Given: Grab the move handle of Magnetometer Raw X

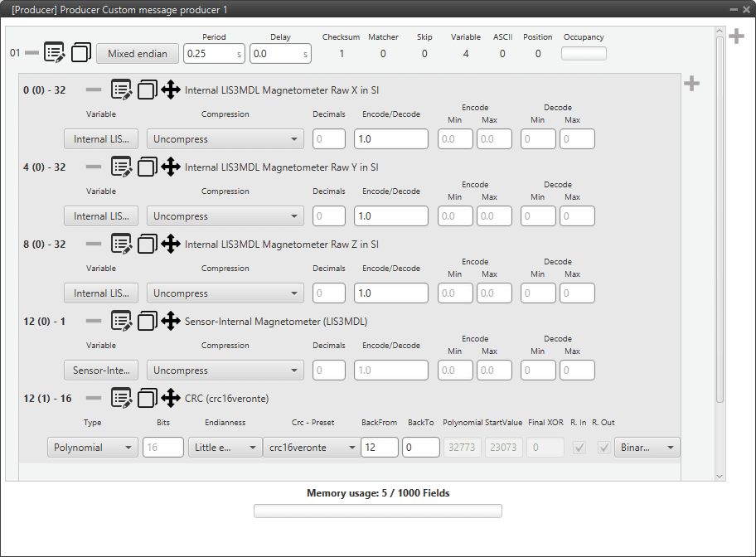Looking at the screenshot, I should (x=171, y=90).
